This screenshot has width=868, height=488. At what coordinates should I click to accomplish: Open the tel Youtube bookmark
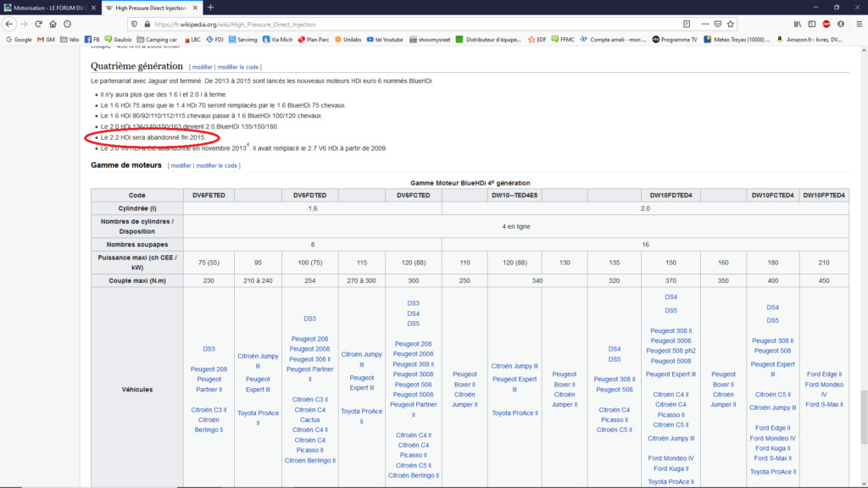(385, 40)
